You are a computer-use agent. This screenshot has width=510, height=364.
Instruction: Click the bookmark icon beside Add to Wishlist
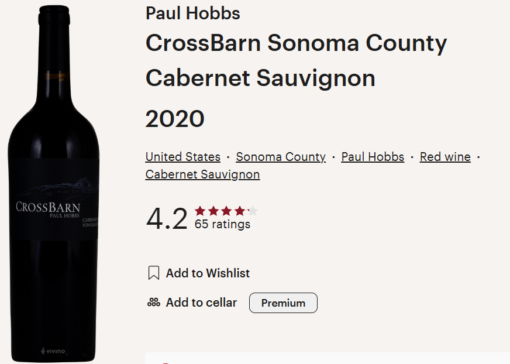point(154,273)
